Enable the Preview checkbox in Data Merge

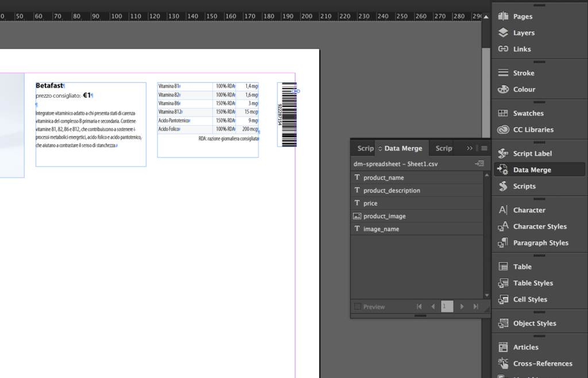point(358,306)
